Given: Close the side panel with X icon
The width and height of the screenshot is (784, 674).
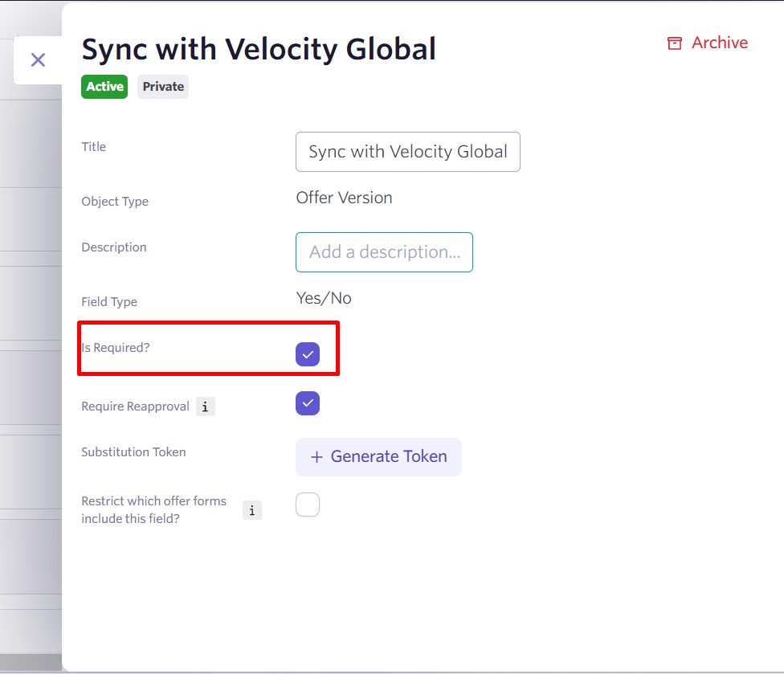Looking at the screenshot, I should point(38,60).
